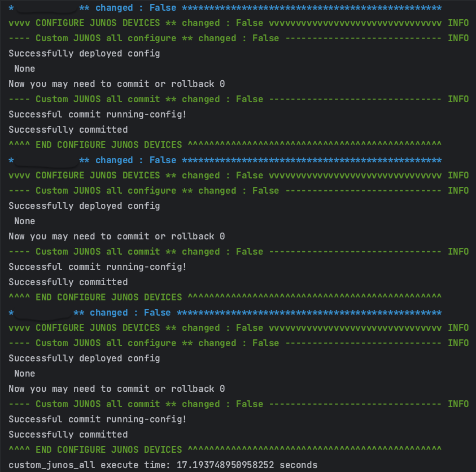Click second 'Now you may need to commit' line
This screenshot has width=476, height=472.
coord(116,237)
